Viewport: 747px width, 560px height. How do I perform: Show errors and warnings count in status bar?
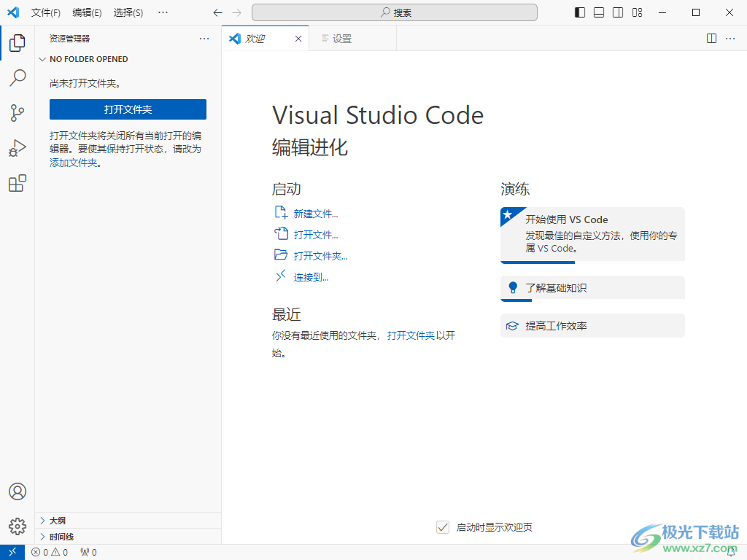point(50,553)
